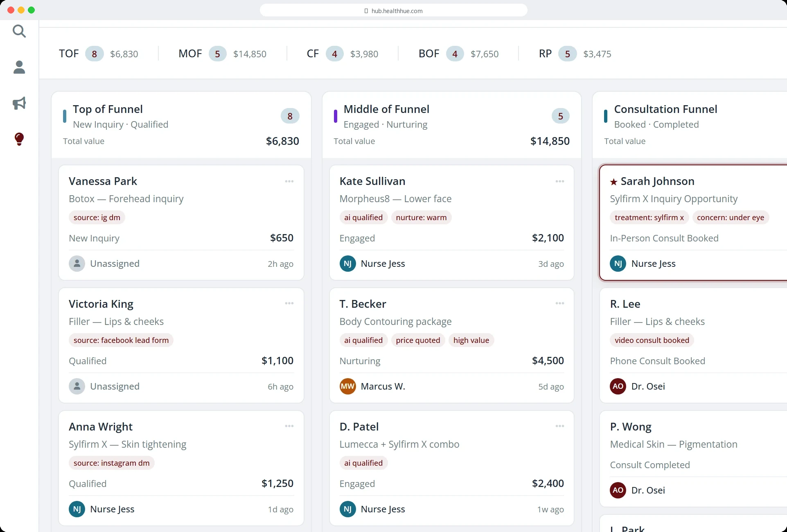The width and height of the screenshot is (787, 532).
Task: Click AO avatar on R. Lee card
Action: pos(618,386)
